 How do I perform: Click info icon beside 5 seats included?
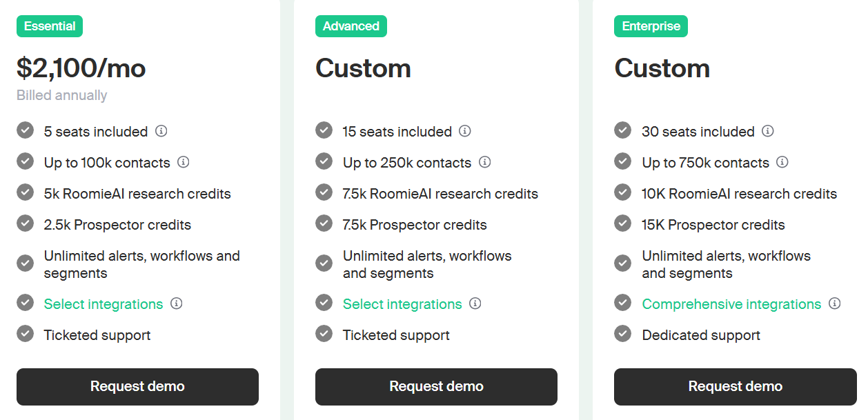[x=161, y=130]
